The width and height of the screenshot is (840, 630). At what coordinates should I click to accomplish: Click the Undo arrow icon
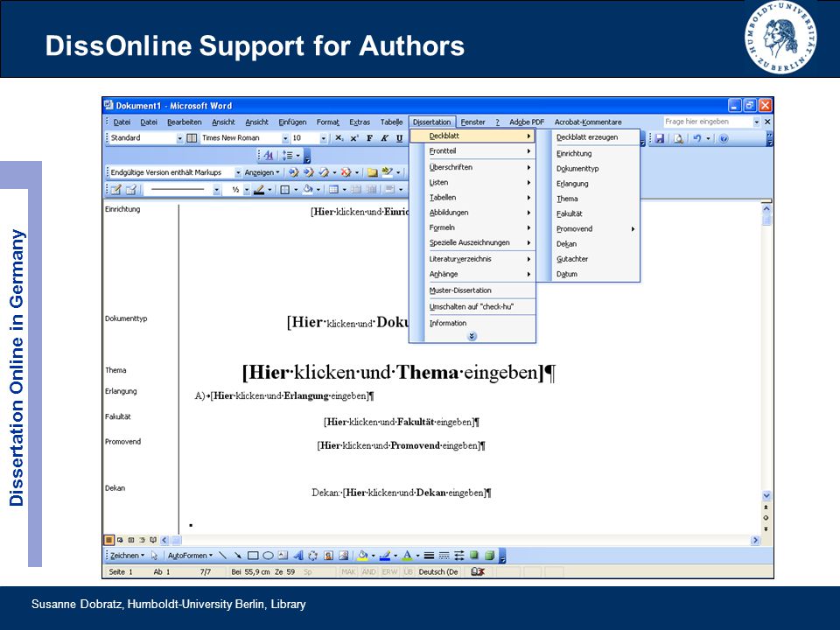coord(697,139)
